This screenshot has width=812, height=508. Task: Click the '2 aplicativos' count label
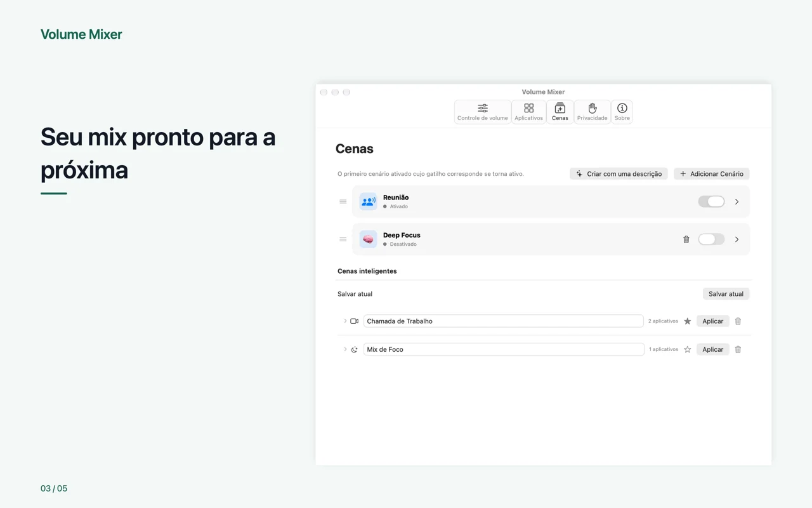pos(663,321)
